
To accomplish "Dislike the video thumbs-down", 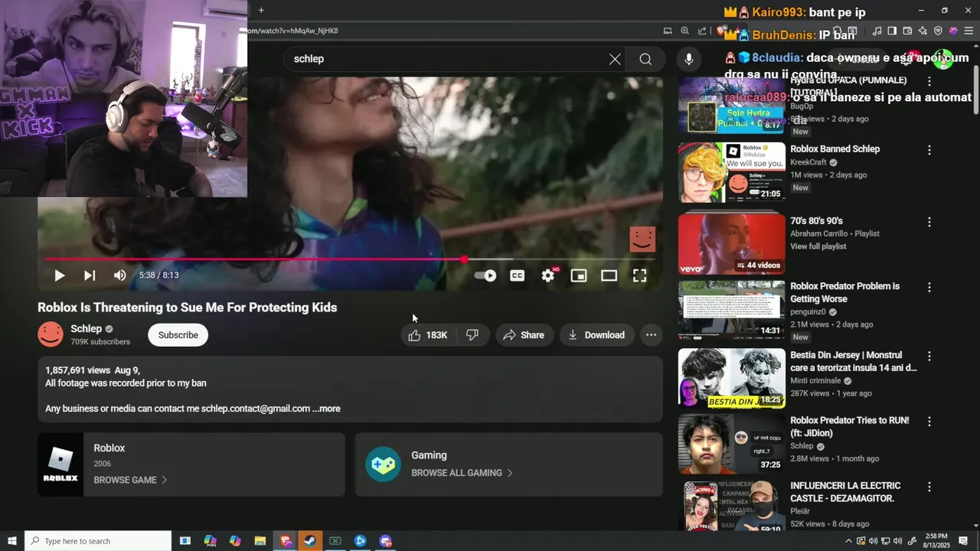I will pos(472,335).
